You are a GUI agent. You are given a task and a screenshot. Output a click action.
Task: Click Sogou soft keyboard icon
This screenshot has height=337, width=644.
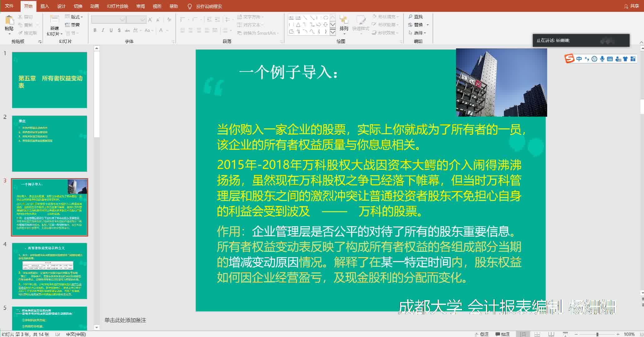610,59
